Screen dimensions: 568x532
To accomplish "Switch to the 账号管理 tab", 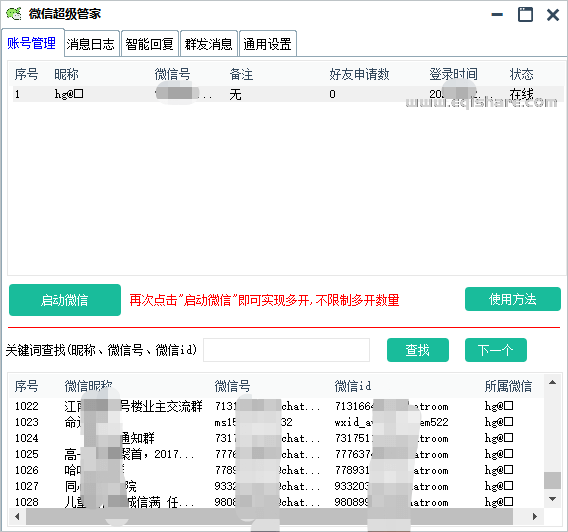I will click(32, 43).
